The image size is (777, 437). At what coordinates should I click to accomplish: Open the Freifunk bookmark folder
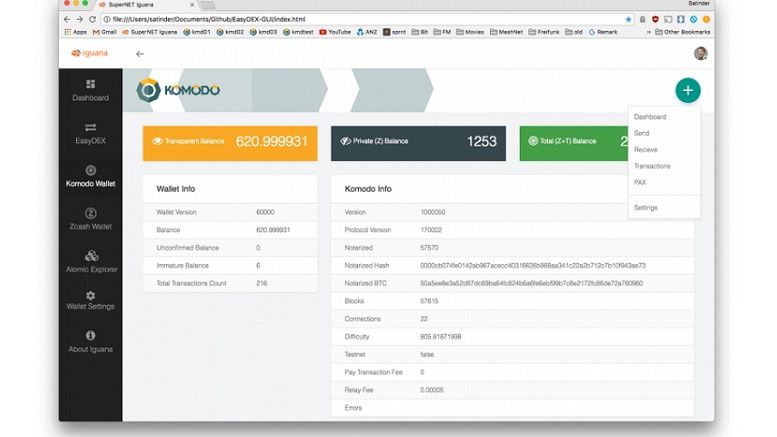pos(544,32)
